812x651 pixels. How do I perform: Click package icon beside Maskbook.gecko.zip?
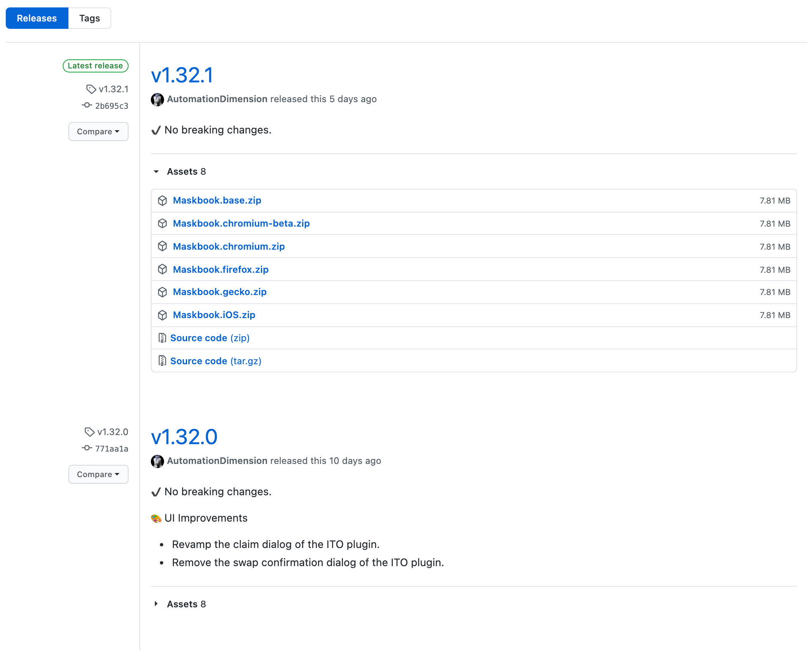[162, 292]
